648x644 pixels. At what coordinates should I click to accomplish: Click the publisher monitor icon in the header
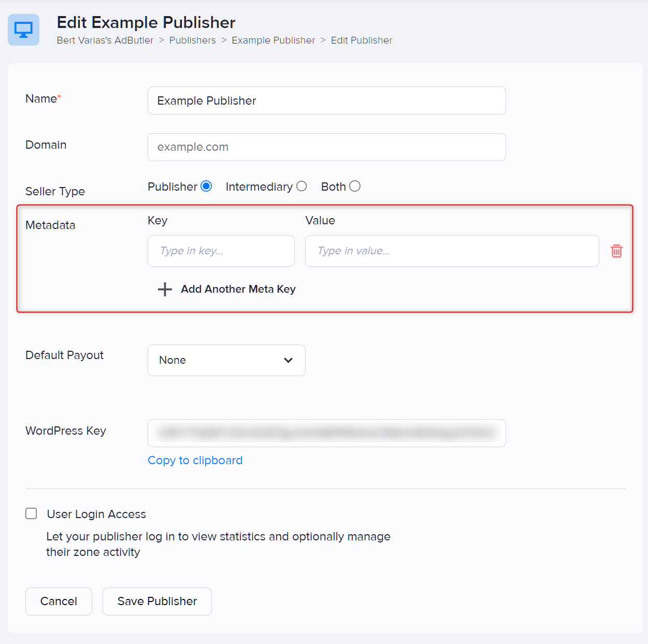[x=23, y=30]
